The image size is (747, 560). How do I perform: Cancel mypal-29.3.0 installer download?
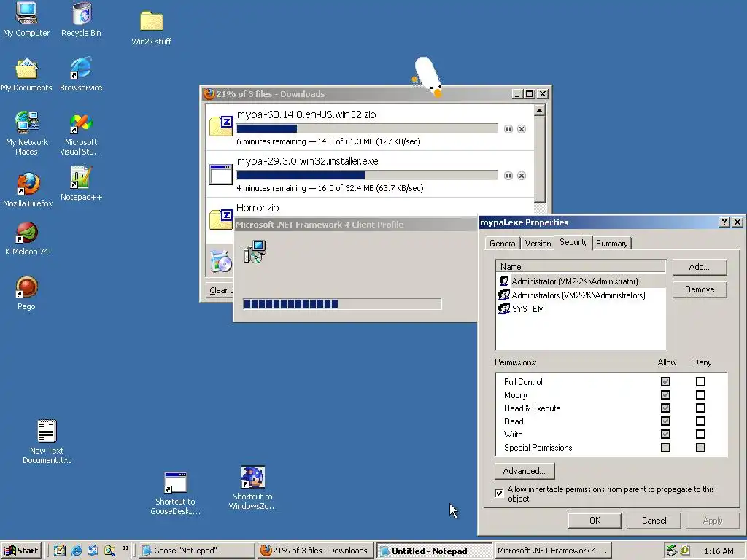tap(522, 176)
